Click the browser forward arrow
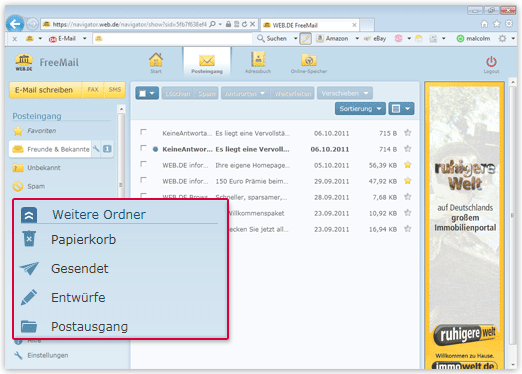This screenshot has width=522, height=374. (x=32, y=24)
